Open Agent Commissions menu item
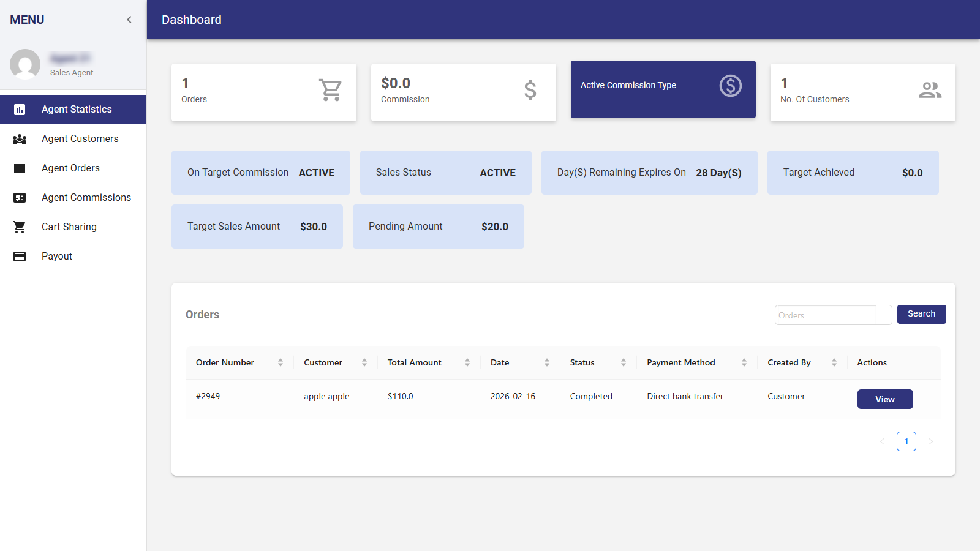Screen dimensions: 980x551 point(86,198)
